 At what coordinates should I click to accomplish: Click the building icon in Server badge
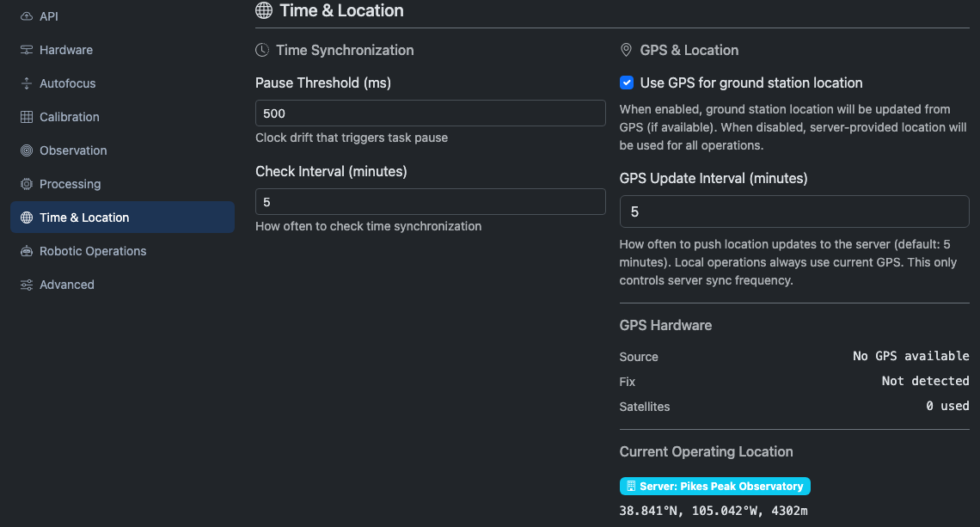click(631, 487)
